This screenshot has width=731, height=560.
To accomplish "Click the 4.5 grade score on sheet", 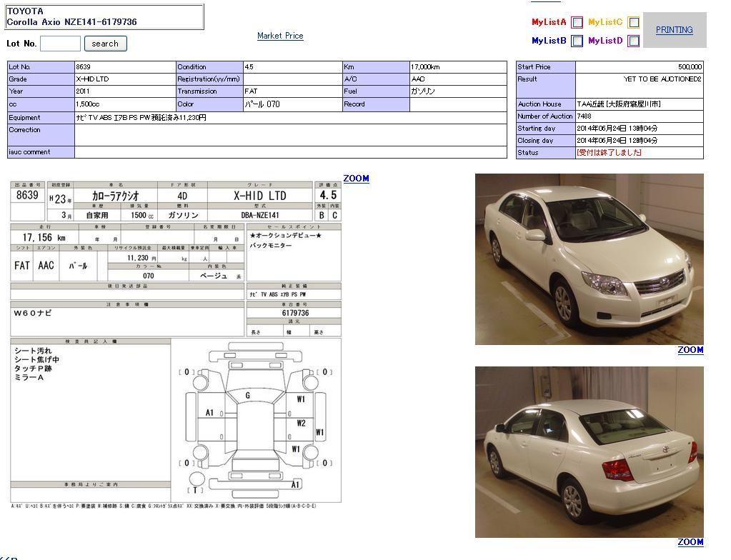I will click(327, 195).
